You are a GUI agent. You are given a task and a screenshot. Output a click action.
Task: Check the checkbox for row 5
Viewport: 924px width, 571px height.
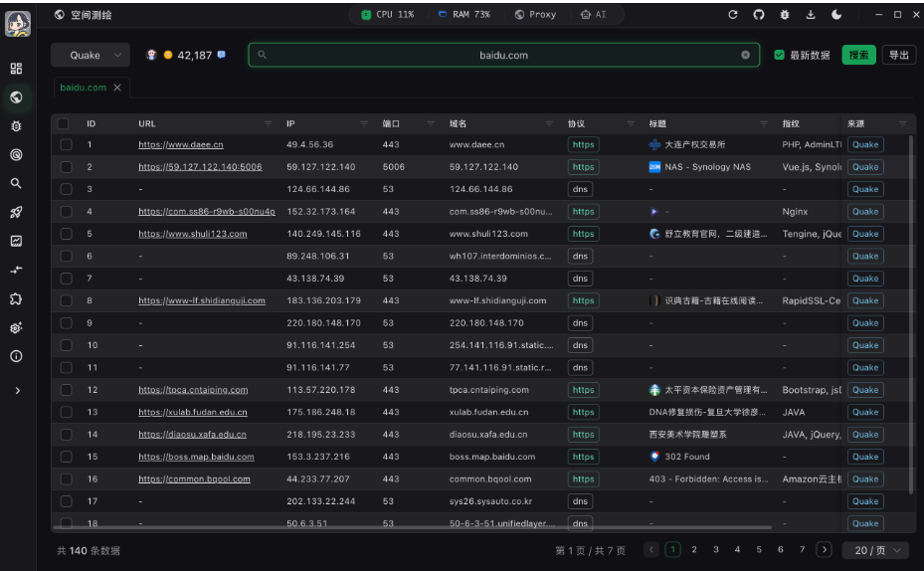(x=66, y=234)
